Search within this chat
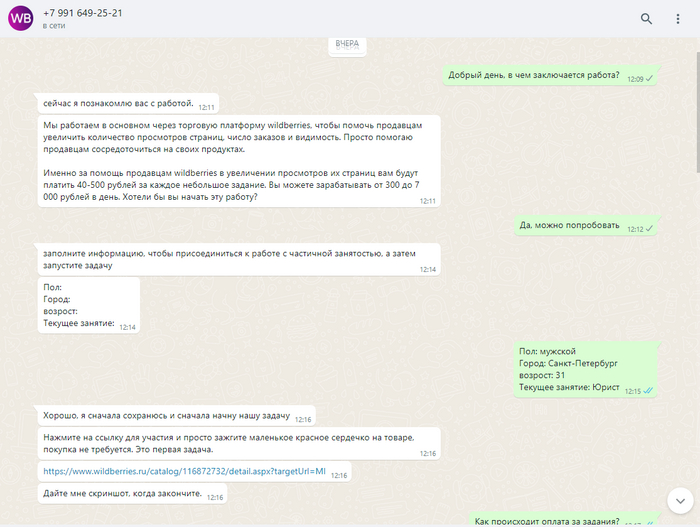This screenshot has width=700, height=527. pyautogui.click(x=646, y=19)
